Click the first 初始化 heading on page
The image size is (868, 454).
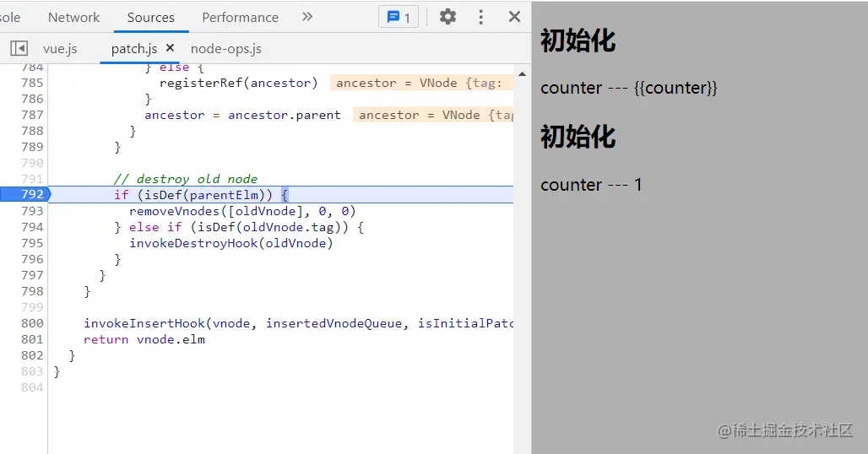[578, 41]
